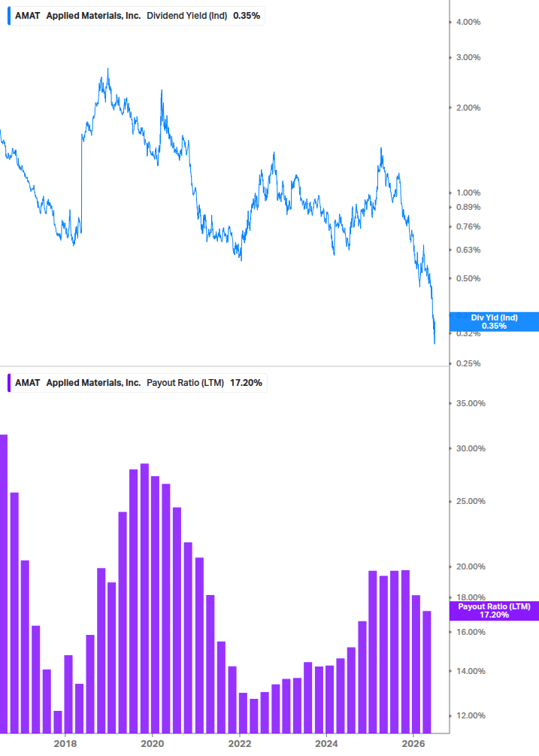Viewport: 539px width, 756px height.
Task: Click the 12.00% payout ratio axis label
Action: [x=471, y=715]
